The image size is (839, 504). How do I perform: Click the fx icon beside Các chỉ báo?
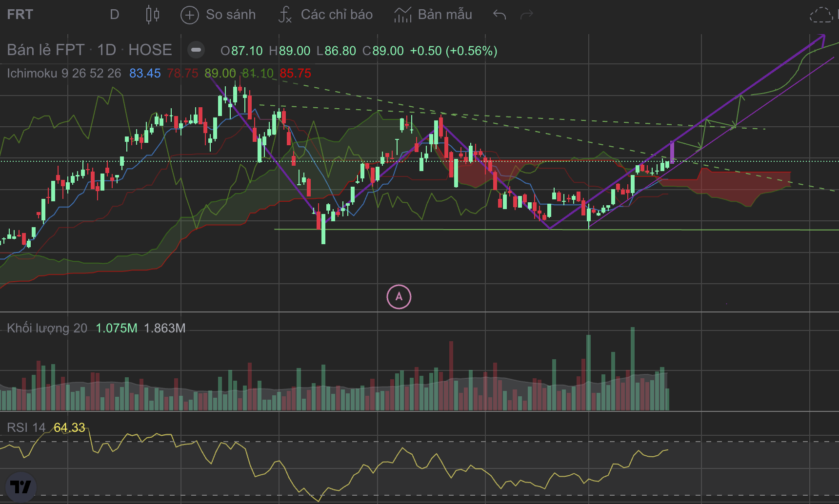pos(285,15)
